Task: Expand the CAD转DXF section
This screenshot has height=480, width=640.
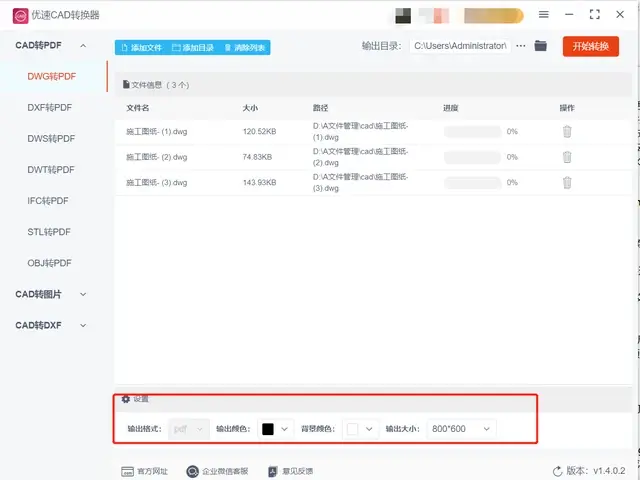Action: pos(83,325)
